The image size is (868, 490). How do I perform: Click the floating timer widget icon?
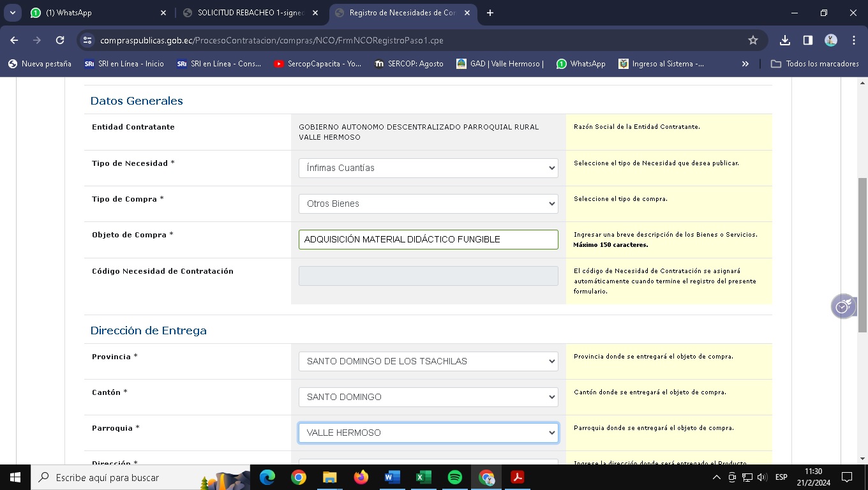coord(843,307)
